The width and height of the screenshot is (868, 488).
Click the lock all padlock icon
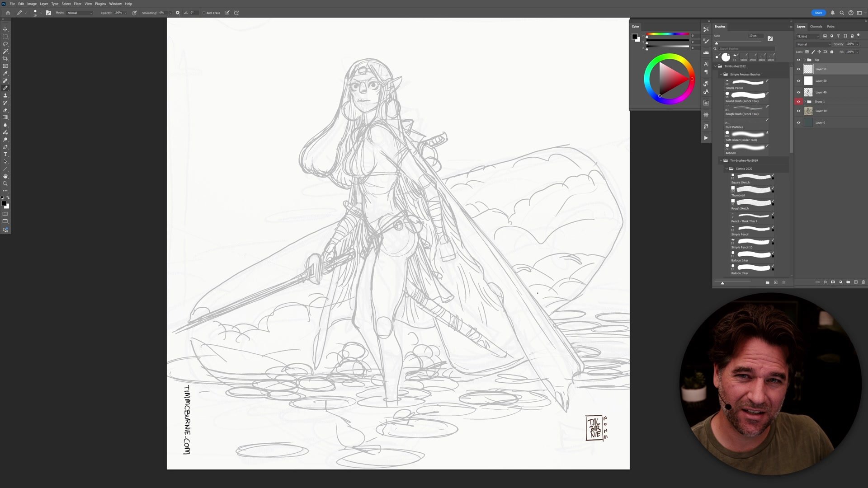pos(831,52)
